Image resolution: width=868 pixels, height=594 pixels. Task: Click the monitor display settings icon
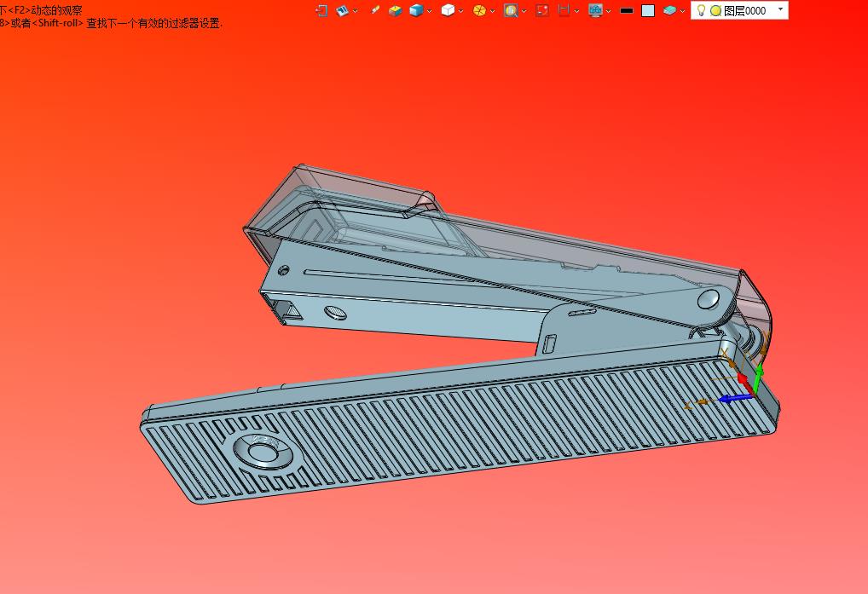click(596, 10)
